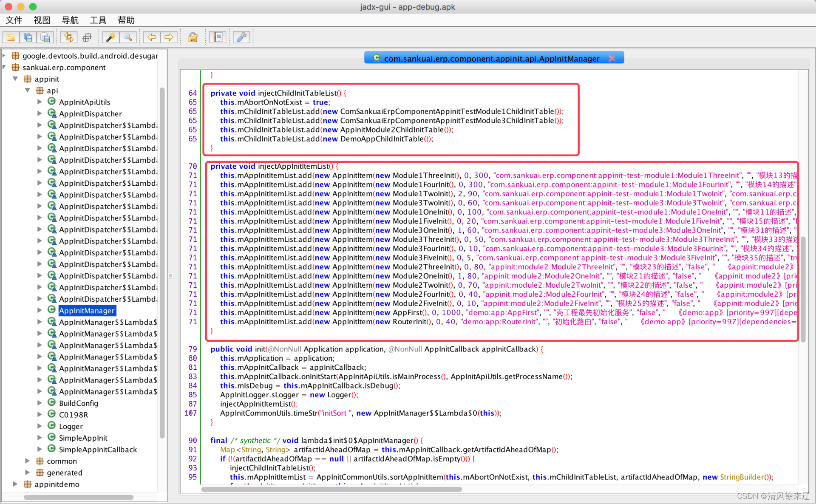The width and height of the screenshot is (816, 504).
Task: Click the Save all toolbar icon
Action: pos(28,37)
